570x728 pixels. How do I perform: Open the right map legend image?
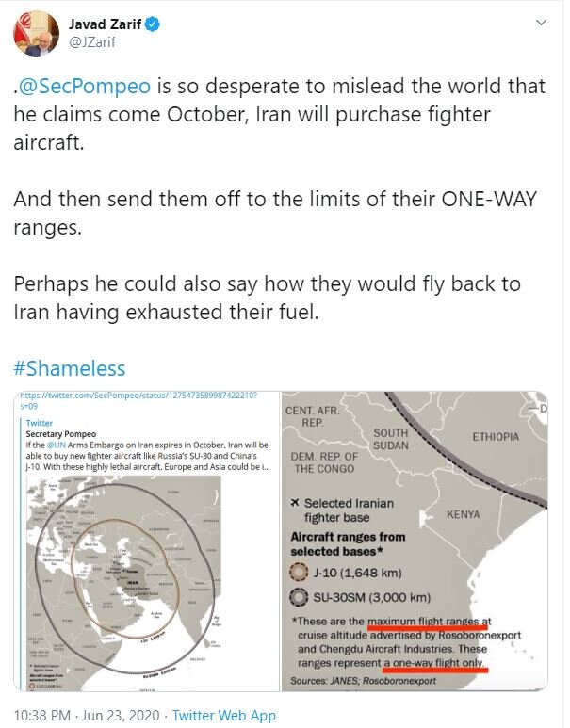pyautogui.click(x=415, y=542)
